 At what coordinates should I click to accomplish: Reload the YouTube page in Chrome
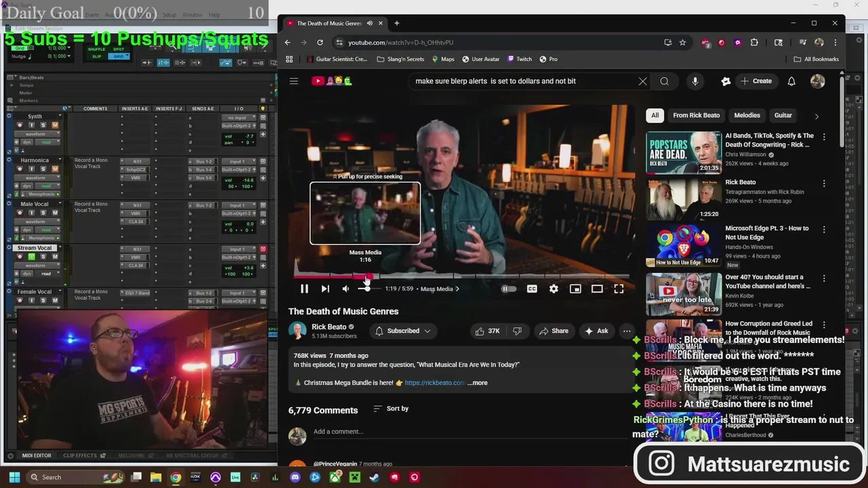pos(320,42)
